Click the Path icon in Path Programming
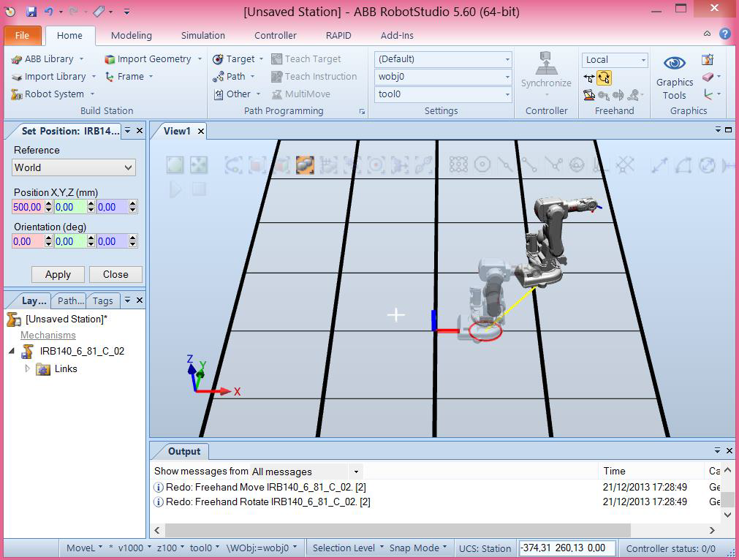Viewport: 739px width, 560px height. (x=217, y=76)
